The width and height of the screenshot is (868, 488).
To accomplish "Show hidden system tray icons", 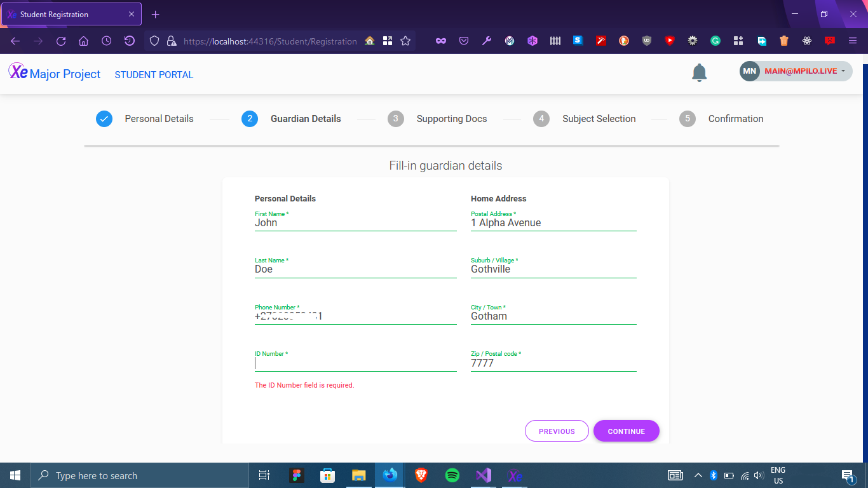I will pos(698,475).
